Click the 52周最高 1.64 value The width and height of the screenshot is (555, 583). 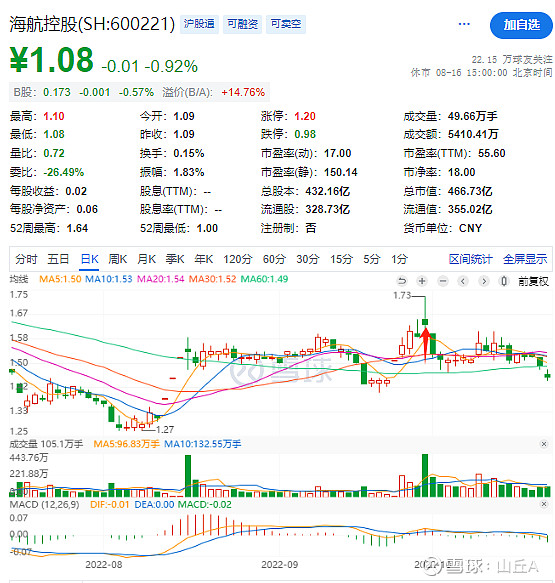[x=77, y=228]
